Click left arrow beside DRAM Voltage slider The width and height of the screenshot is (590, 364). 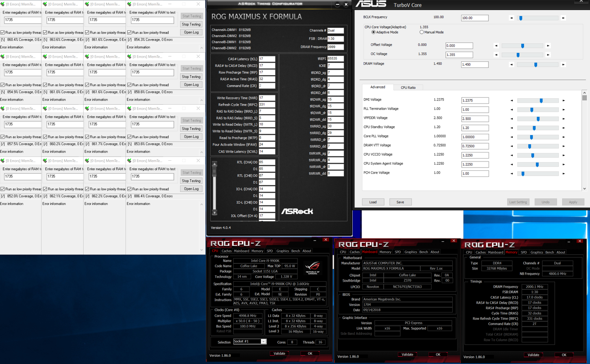512,65
